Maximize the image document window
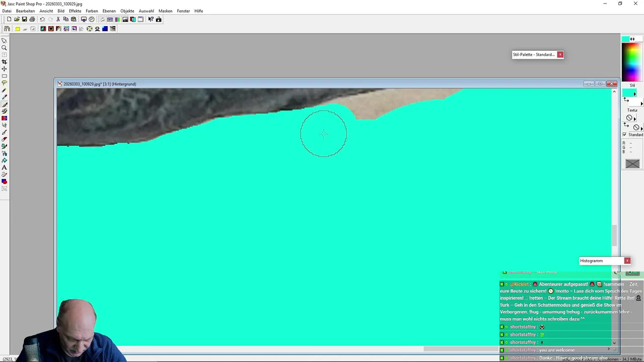Image resolution: width=644 pixels, height=362 pixels. [x=600, y=84]
